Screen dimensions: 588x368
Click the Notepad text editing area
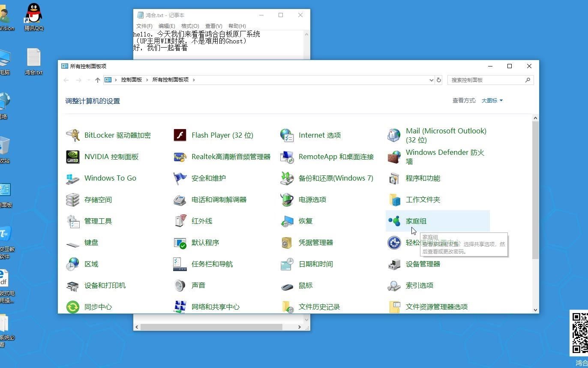(218, 45)
